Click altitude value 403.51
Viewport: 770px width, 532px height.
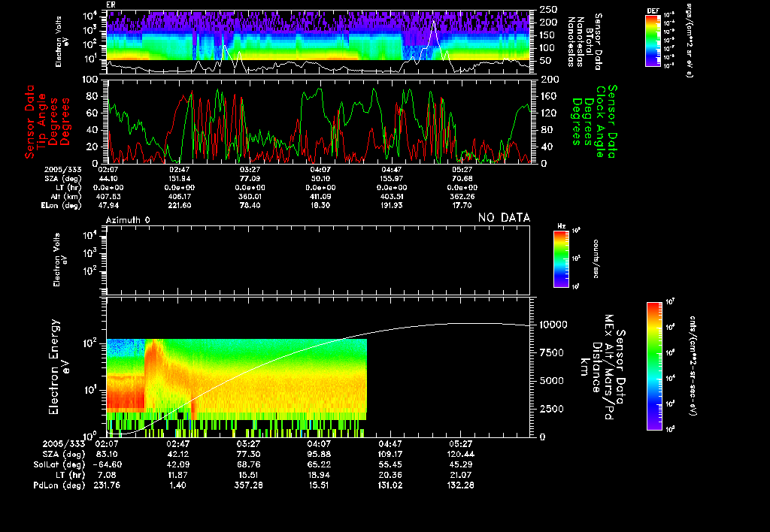391,196
